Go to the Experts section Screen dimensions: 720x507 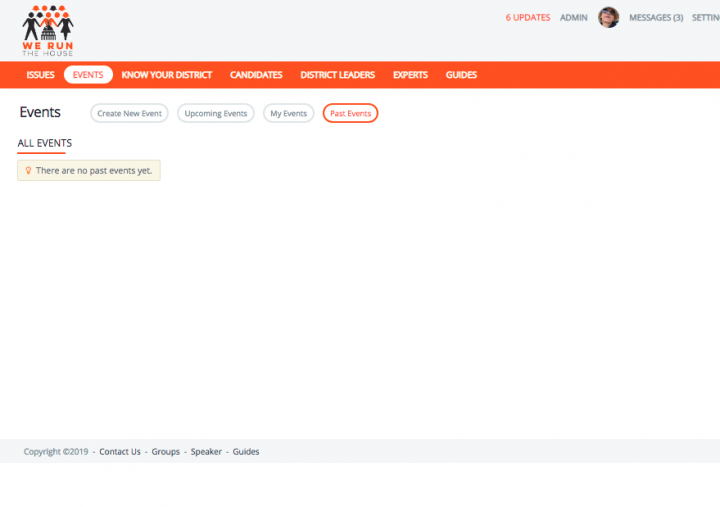[x=410, y=75]
